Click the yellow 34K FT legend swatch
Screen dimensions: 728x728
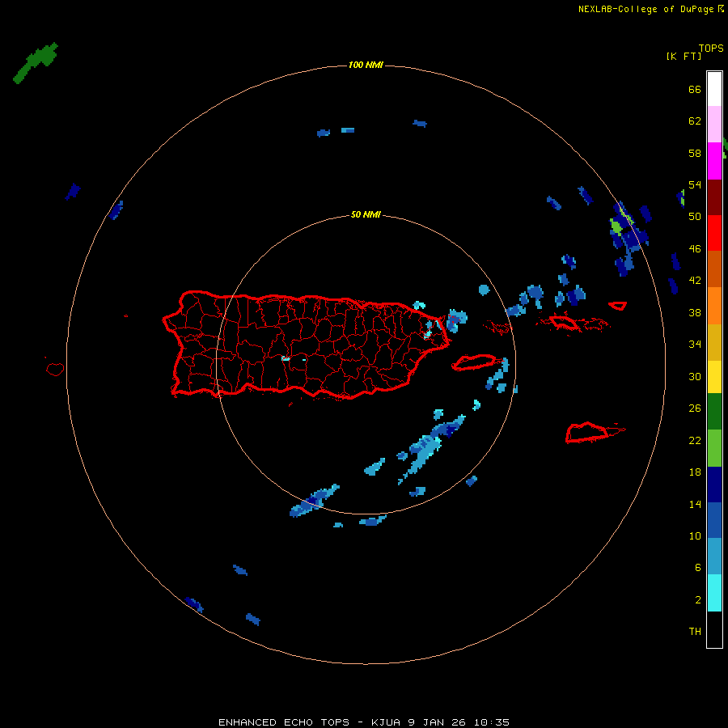[x=714, y=377]
